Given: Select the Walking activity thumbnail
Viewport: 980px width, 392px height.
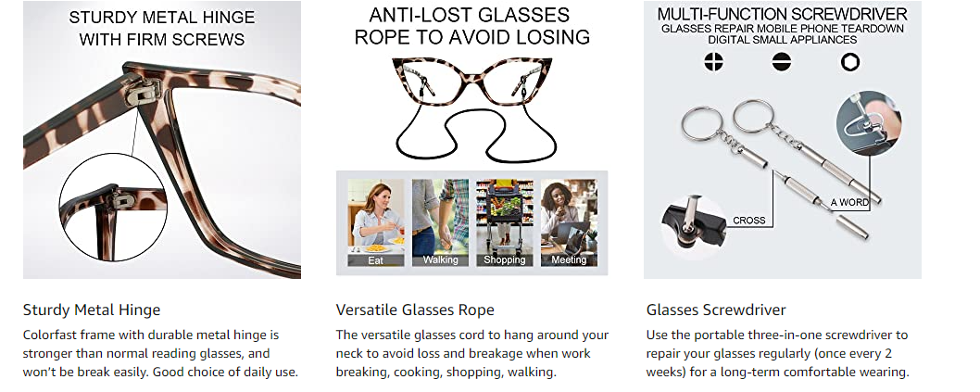Looking at the screenshot, I should point(440,222).
